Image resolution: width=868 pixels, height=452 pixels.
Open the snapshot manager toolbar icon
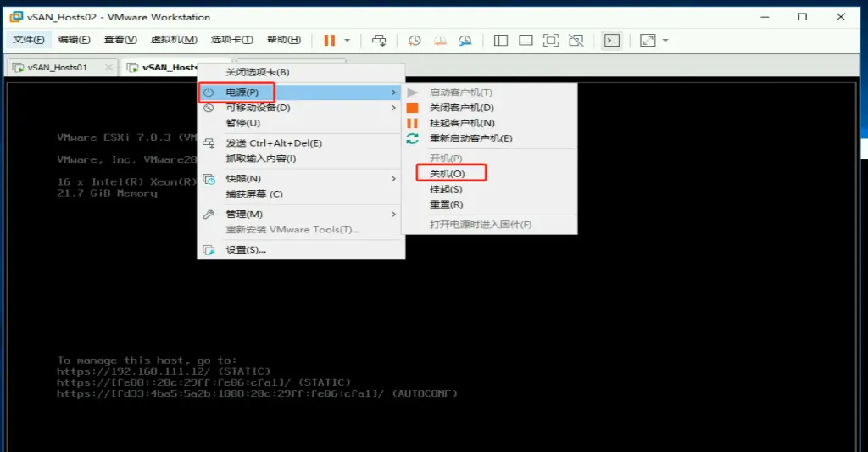pos(465,40)
